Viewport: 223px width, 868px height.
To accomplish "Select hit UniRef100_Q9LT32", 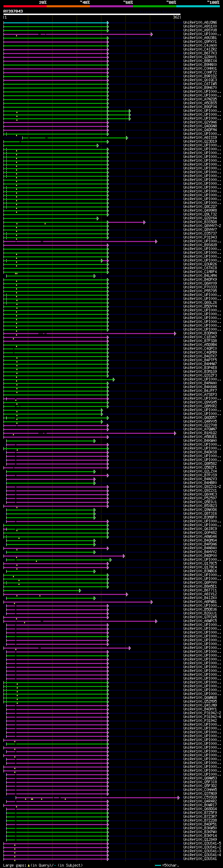I will coord(200,214).
